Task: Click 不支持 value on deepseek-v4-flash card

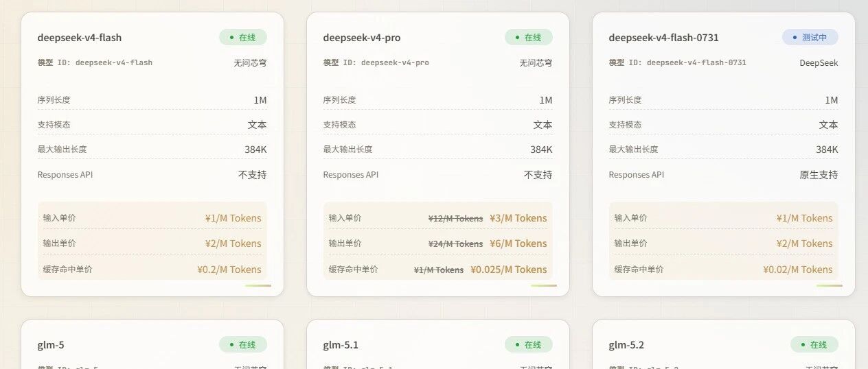Action: (253, 175)
